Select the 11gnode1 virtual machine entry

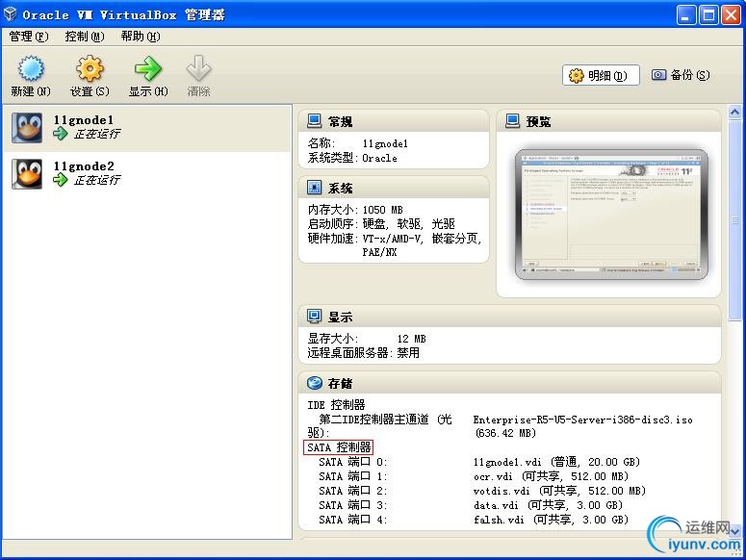point(147,128)
